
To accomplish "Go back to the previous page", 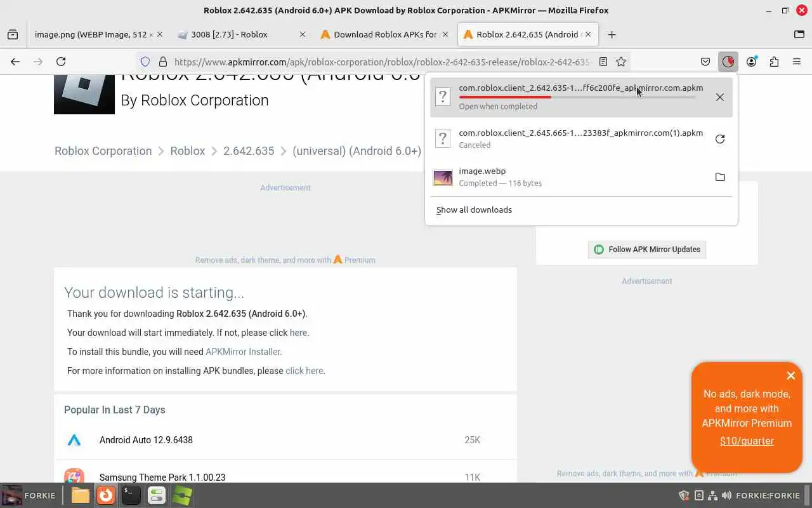I will (15, 62).
